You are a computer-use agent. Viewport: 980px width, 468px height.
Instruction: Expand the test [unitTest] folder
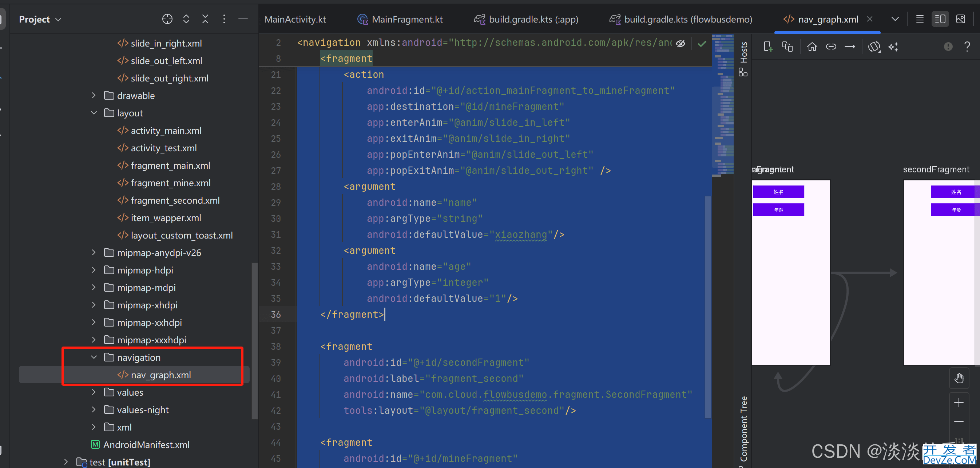click(66, 462)
